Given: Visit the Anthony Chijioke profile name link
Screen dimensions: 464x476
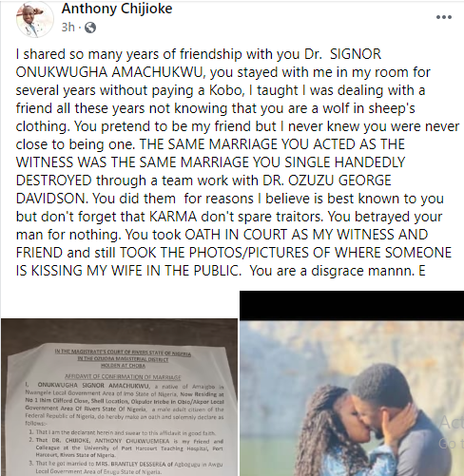Looking at the screenshot, I should tap(117, 9).
